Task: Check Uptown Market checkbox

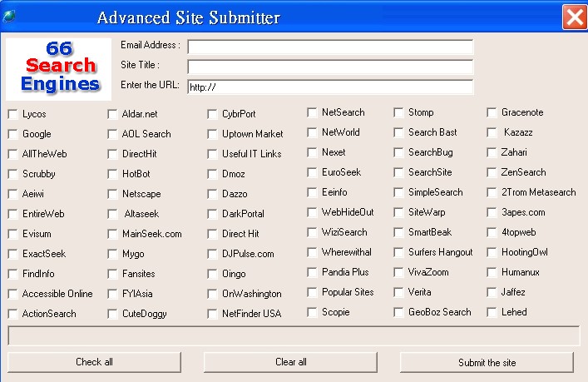Action: (x=212, y=134)
